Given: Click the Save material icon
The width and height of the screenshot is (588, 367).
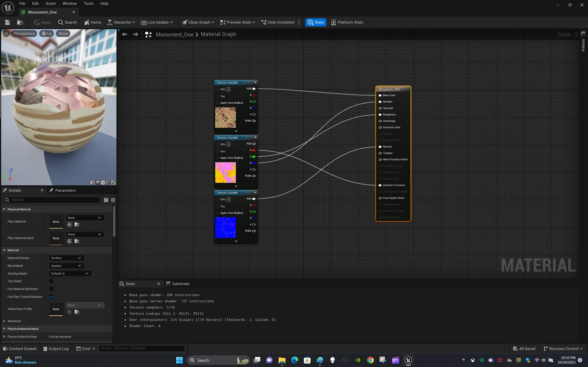Looking at the screenshot, I should (x=7, y=22).
